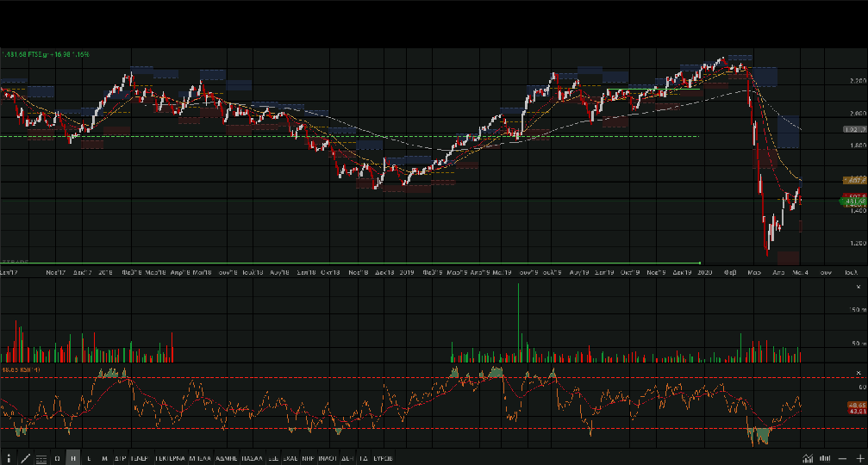The height and width of the screenshot is (465, 868).
Task: Click the tall volume spike bar
Action: pos(518,323)
